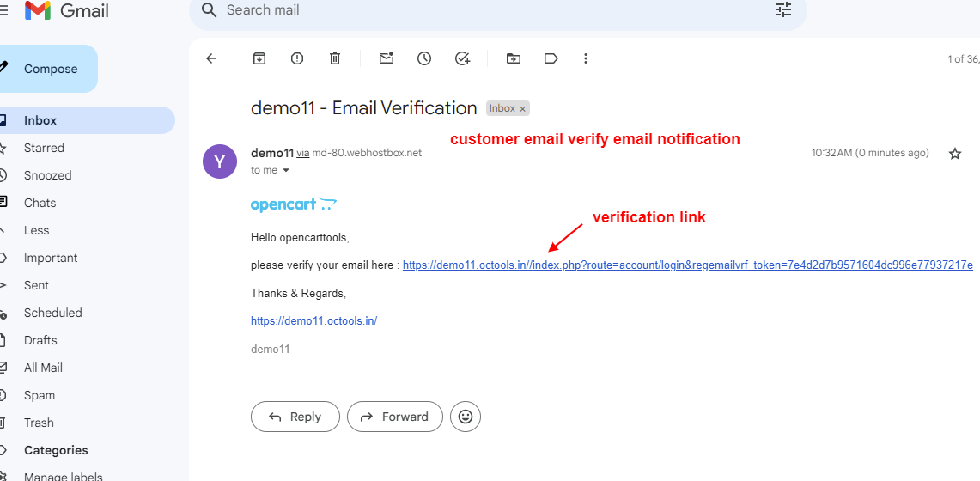
Task: Click sender name demo11
Action: pos(272,153)
